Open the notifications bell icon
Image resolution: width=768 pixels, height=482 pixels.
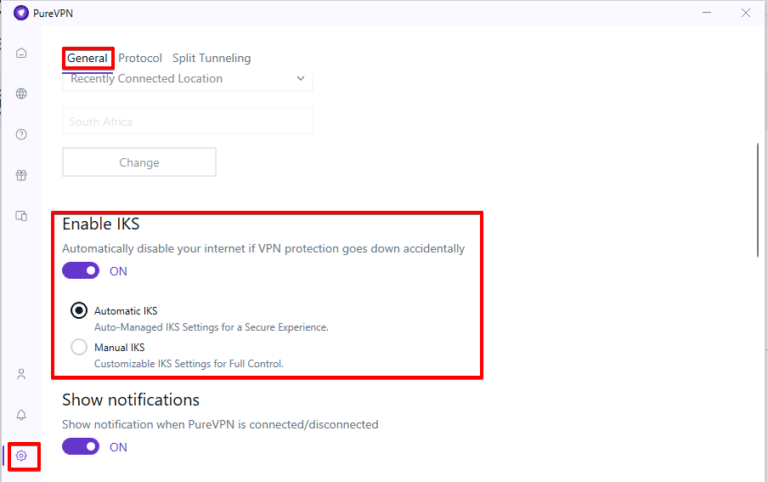click(x=21, y=415)
